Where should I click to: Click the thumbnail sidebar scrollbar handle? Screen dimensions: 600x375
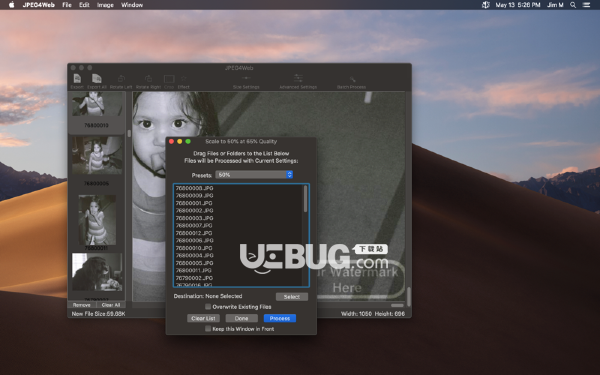tap(129, 134)
